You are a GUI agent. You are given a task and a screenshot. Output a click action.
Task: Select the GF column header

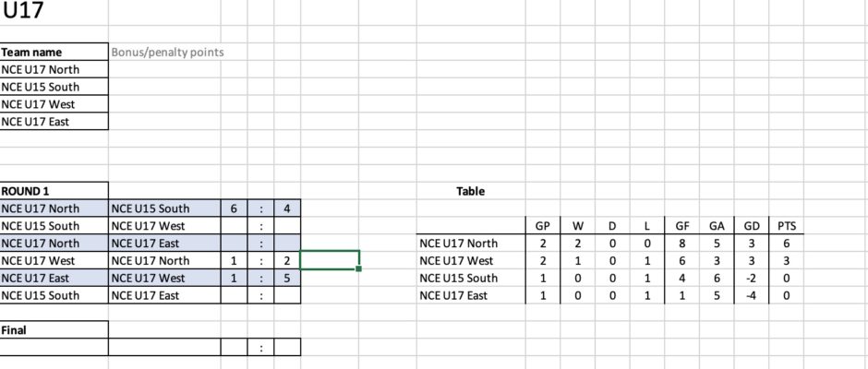tap(682, 226)
